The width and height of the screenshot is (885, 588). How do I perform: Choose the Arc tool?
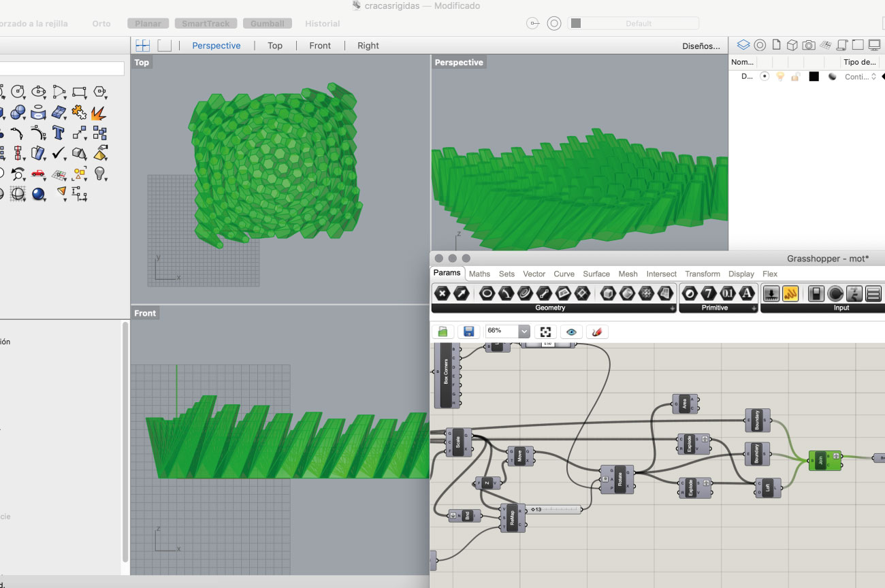click(59, 92)
